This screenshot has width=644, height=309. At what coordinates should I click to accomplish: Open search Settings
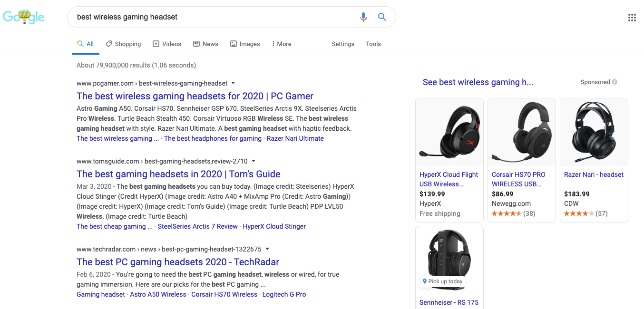point(343,44)
